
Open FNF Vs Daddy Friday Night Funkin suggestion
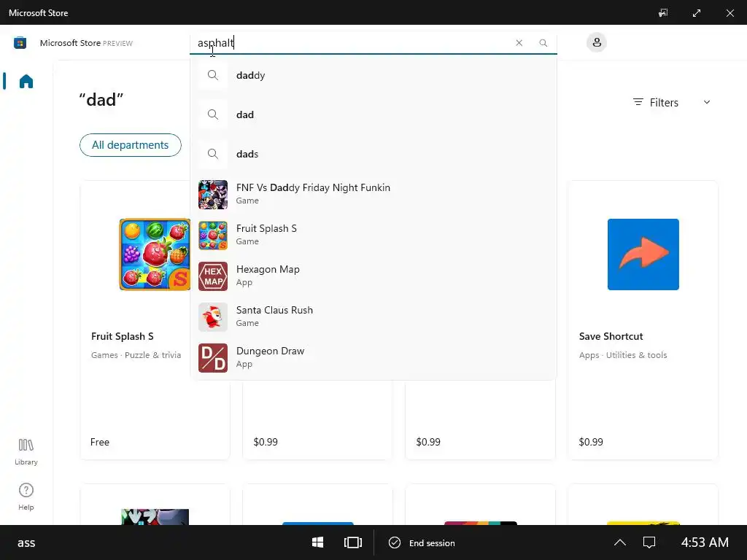tap(373, 194)
